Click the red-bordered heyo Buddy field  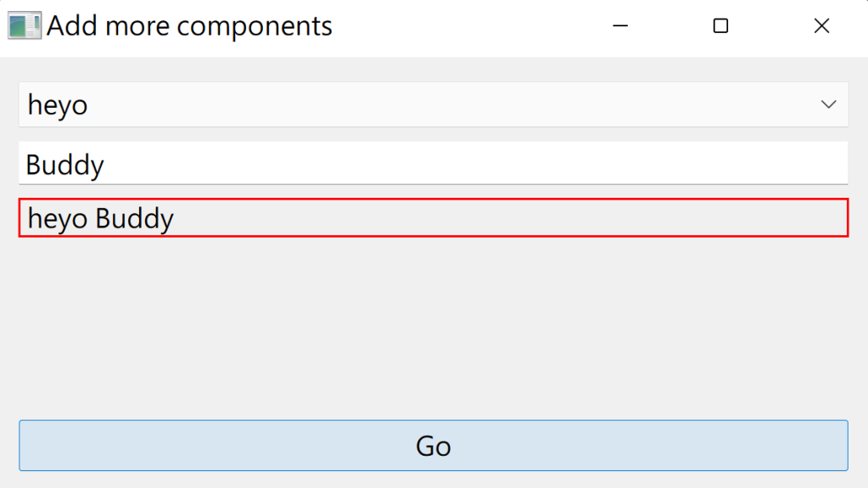click(433, 218)
